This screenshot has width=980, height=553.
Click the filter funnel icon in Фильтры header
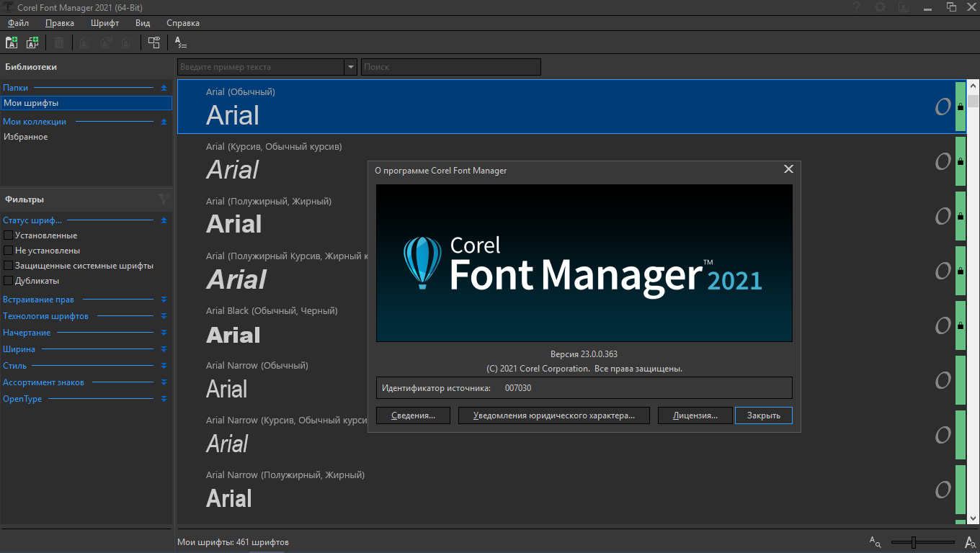[x=164, y=199]
